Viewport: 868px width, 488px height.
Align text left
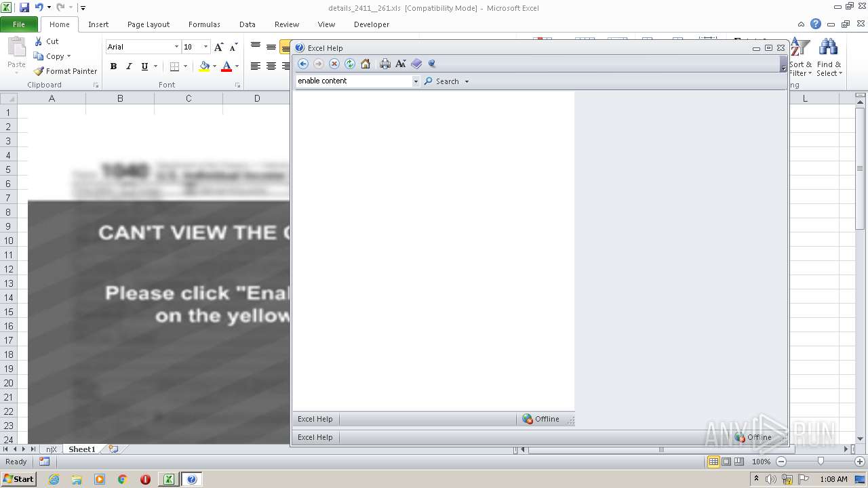pyautogui.click(x=256, y=66)
